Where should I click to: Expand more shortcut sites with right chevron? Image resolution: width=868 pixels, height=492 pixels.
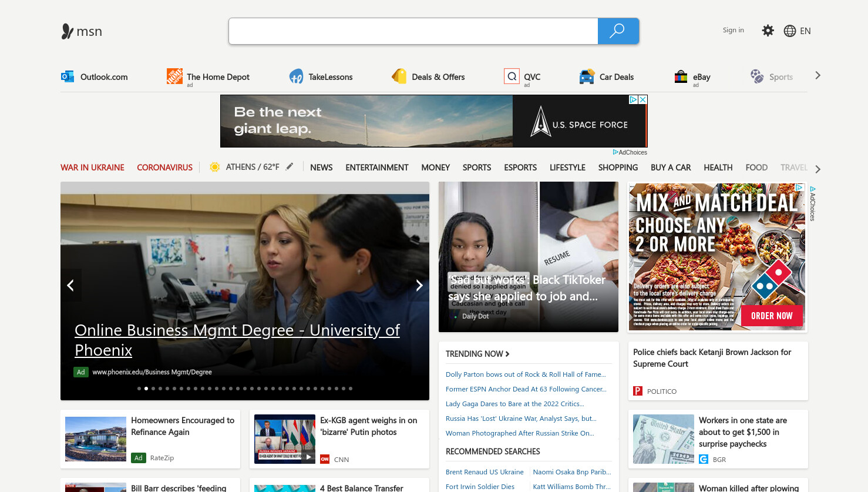(x=818, y=76)
